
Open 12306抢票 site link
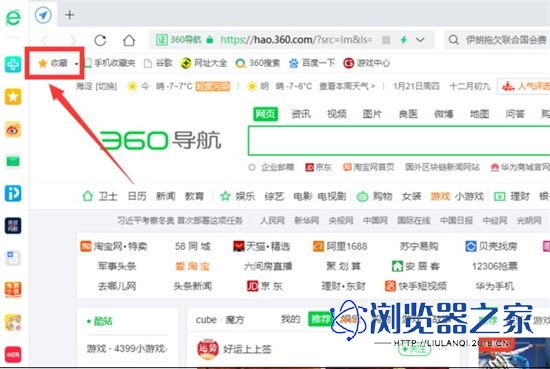point(495,266)
